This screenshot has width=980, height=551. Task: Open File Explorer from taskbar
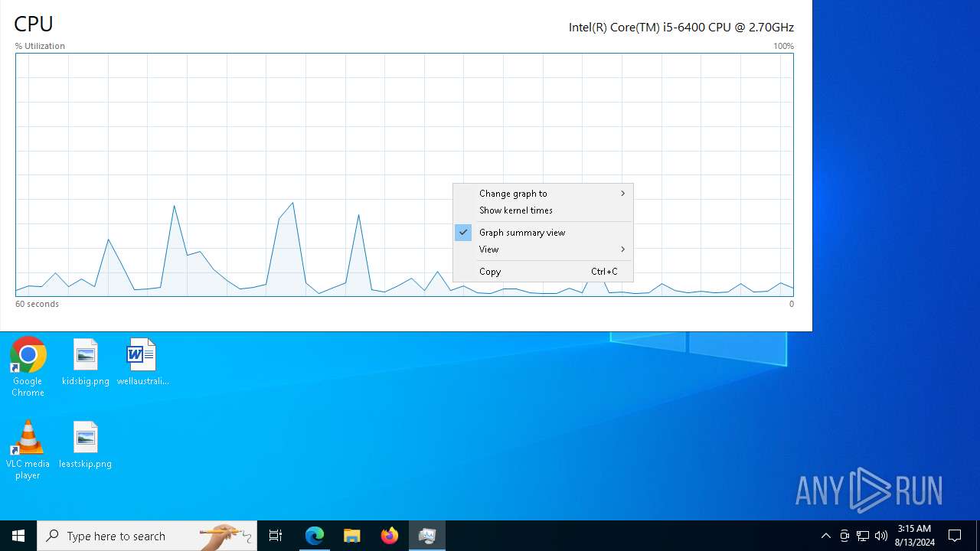click(x=352, y=536)
